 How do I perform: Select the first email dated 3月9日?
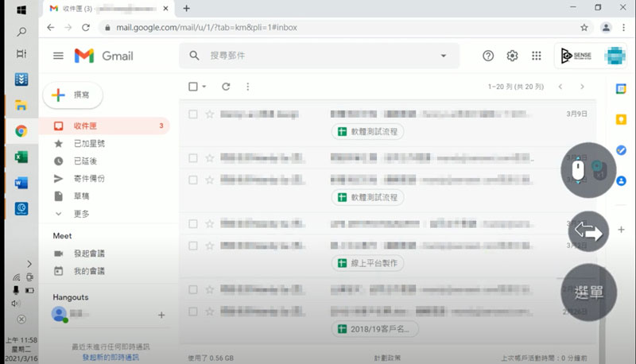(193, 114)
